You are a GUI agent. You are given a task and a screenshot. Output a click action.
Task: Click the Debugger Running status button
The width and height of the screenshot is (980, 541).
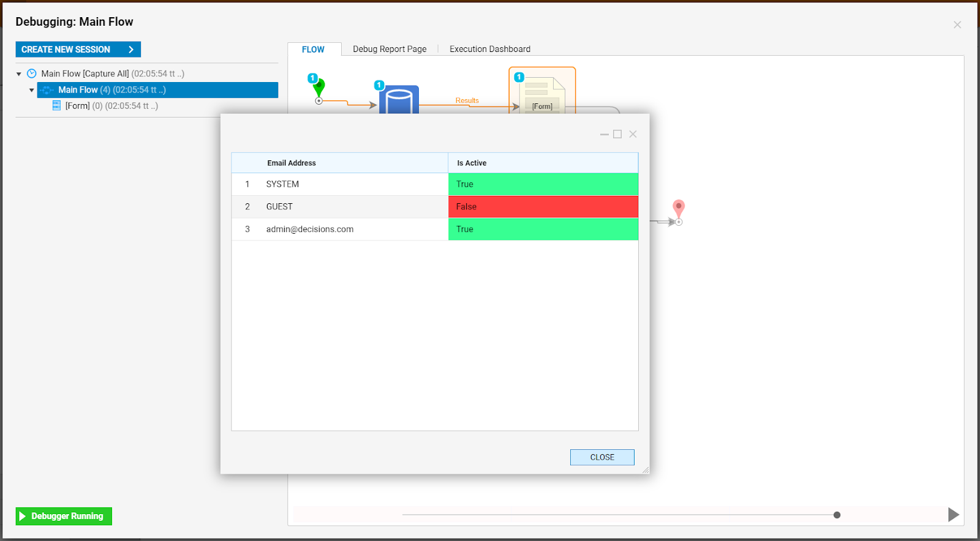(x=64, y=517)
